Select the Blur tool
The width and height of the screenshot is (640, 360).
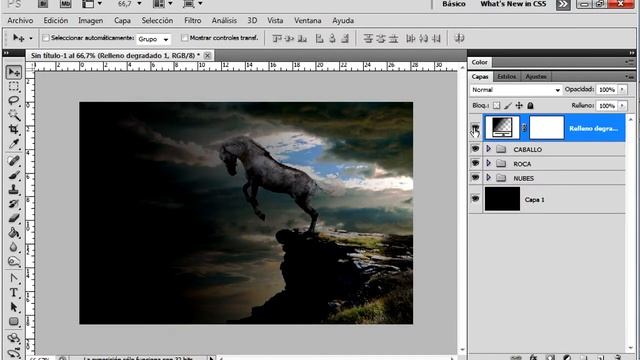pos(14,247)
